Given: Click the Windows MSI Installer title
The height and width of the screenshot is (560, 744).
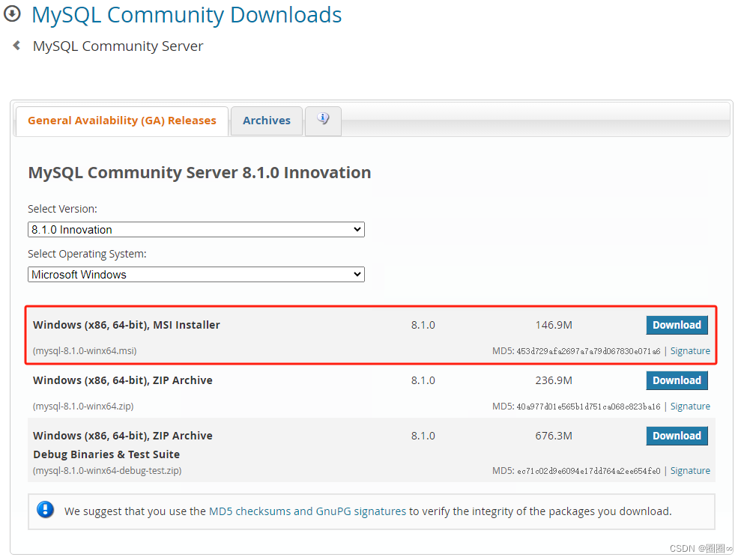Looking at the screenshot, I should click(x=126, y=325).
